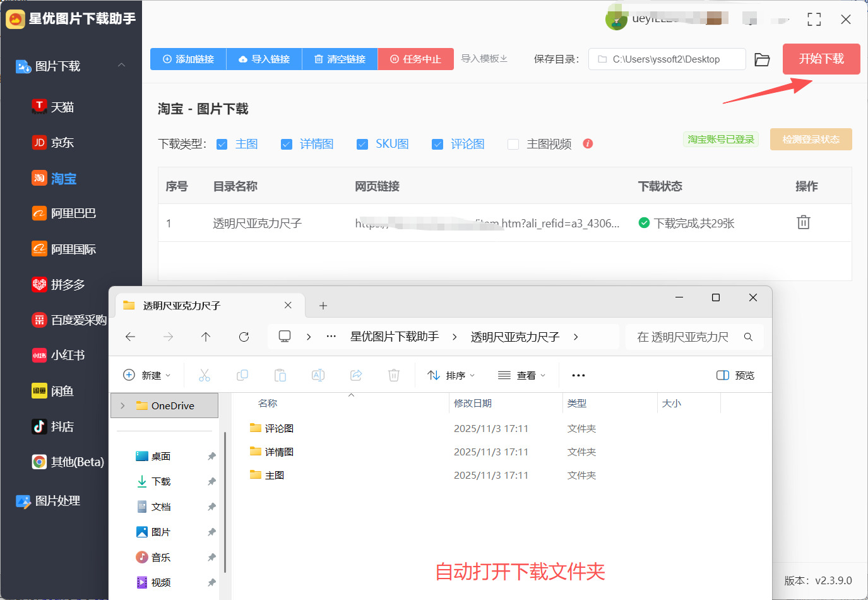Viewport: 868px width, 600px height.
Task: Toggle fullscreen in the downloader window
Action: (814, 20)
